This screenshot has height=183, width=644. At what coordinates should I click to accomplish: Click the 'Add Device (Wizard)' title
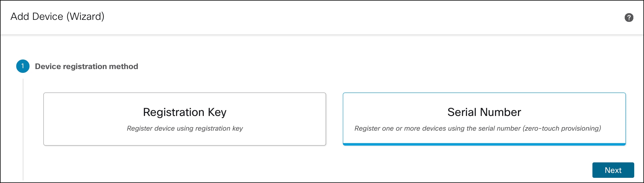(x=57, y=17)
